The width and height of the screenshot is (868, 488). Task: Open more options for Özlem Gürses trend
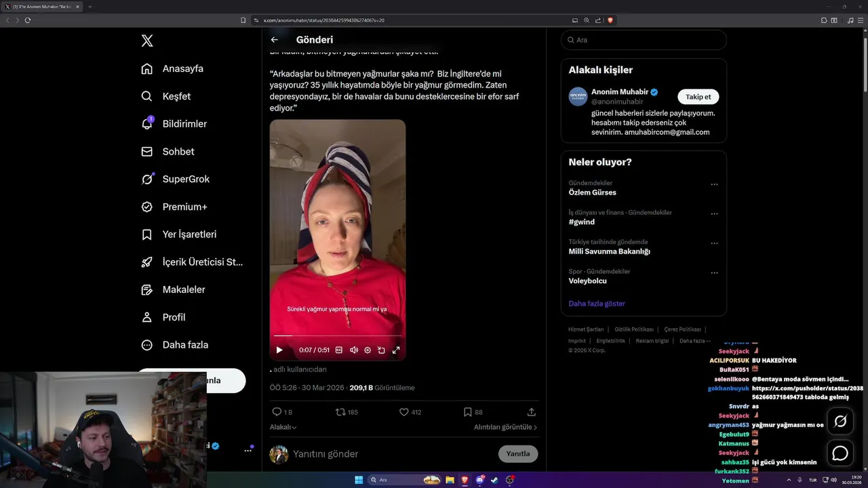714,184
